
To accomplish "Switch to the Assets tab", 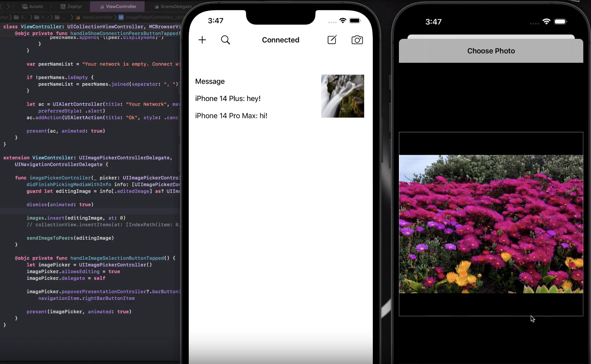I will pyautogui.click(x=36, y=6).
